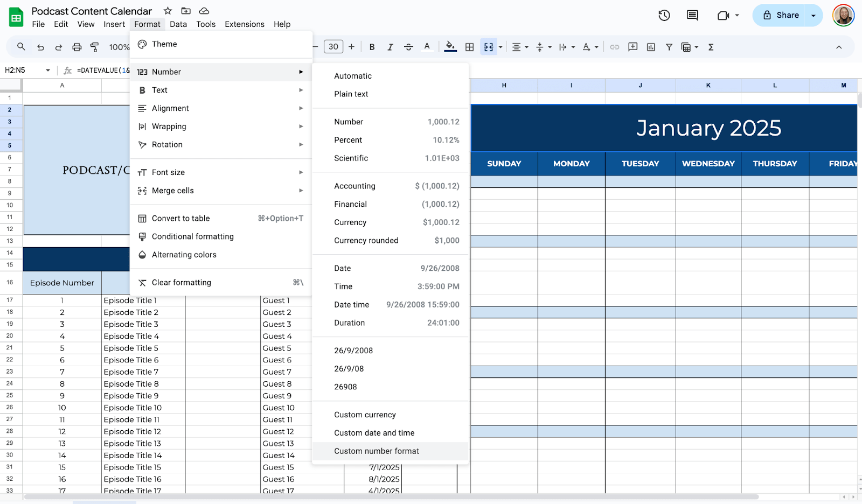The height and width of the screenshot is (504, 862).
Task: Click the print icon in toolbar
Action: pyautogui.click(x=77, y=47)
